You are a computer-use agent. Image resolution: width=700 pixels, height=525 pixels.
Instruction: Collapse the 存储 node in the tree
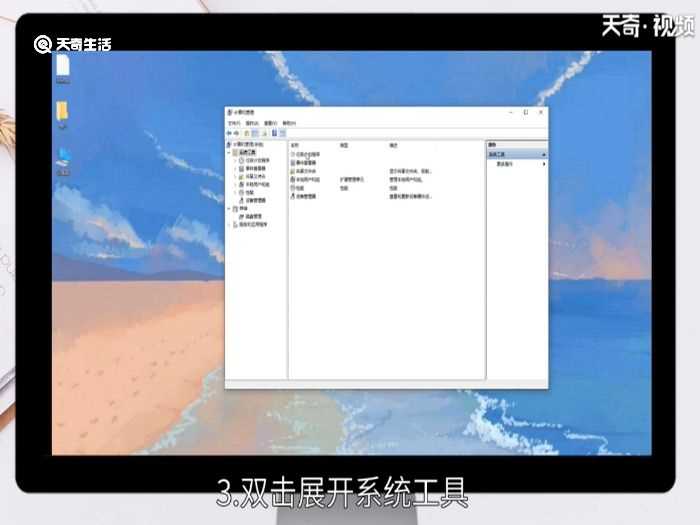[229, 208]
